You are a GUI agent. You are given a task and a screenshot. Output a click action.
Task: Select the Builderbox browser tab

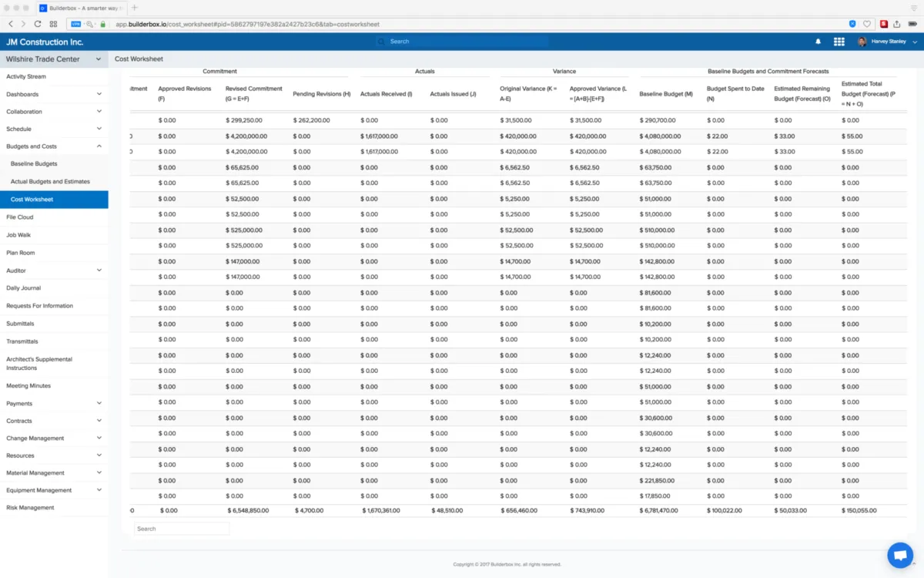(82, 7)
